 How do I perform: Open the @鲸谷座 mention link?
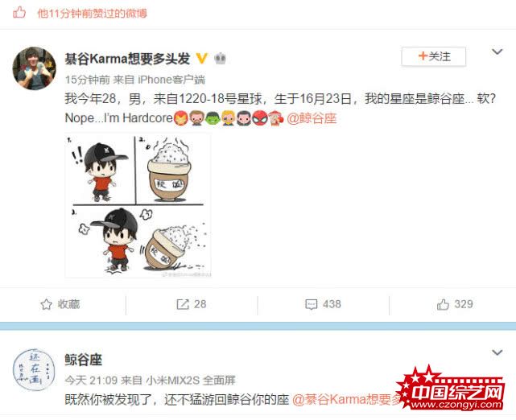312,118
